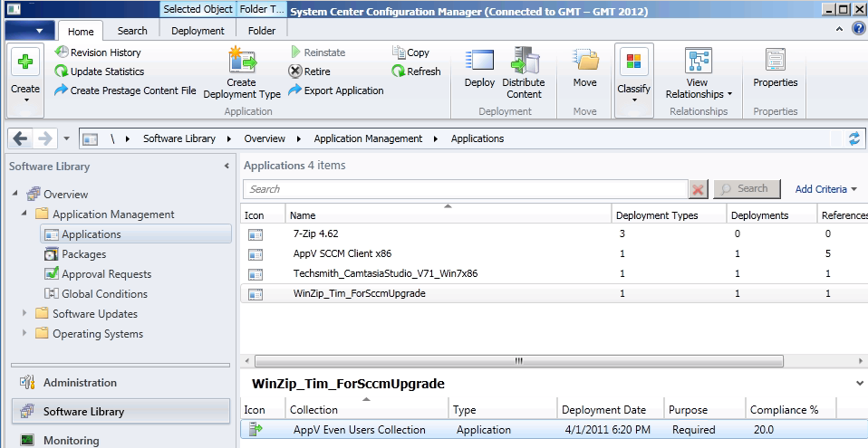Viewport: 868px width, 448px height.
Task: Sort by the Collection column header
Action: click(x=366, y=409)
